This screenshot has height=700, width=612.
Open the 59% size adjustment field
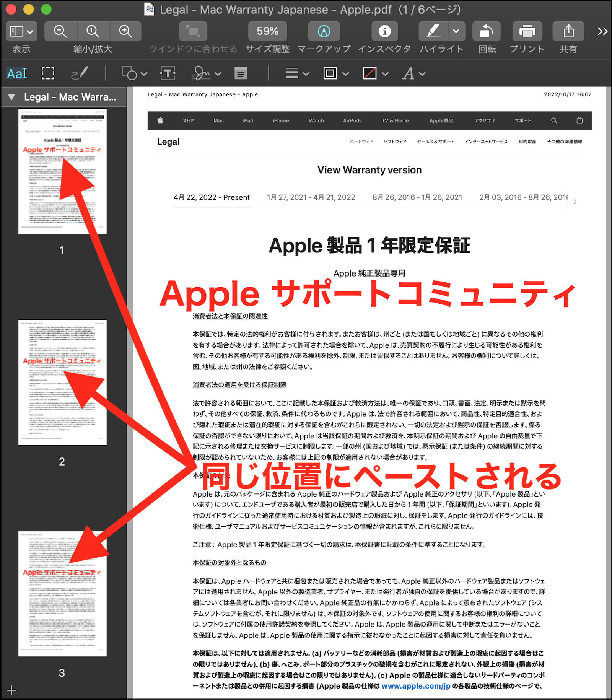click(267, 31)
